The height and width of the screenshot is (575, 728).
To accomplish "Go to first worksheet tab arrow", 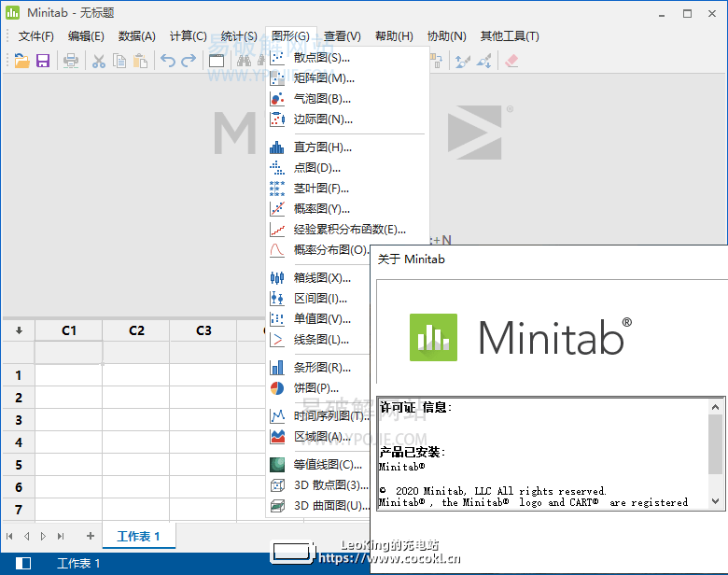I will [x=9, y=537].
